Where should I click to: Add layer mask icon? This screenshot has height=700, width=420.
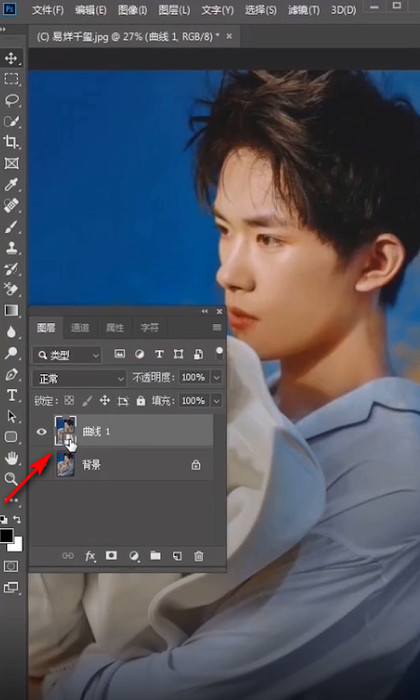(x=111, y=555)
